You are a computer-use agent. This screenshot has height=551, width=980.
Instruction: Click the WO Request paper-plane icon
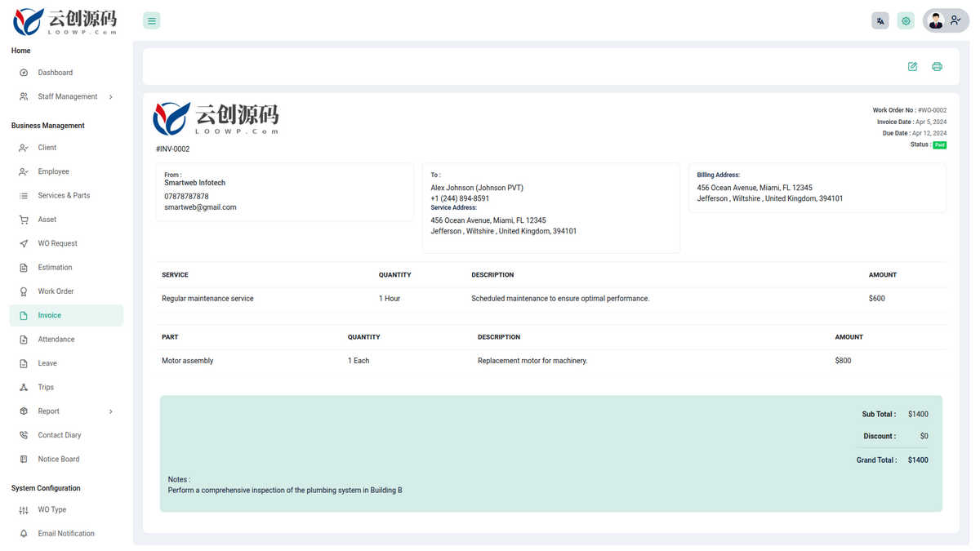pyautogui.click(x=24, y=243)
